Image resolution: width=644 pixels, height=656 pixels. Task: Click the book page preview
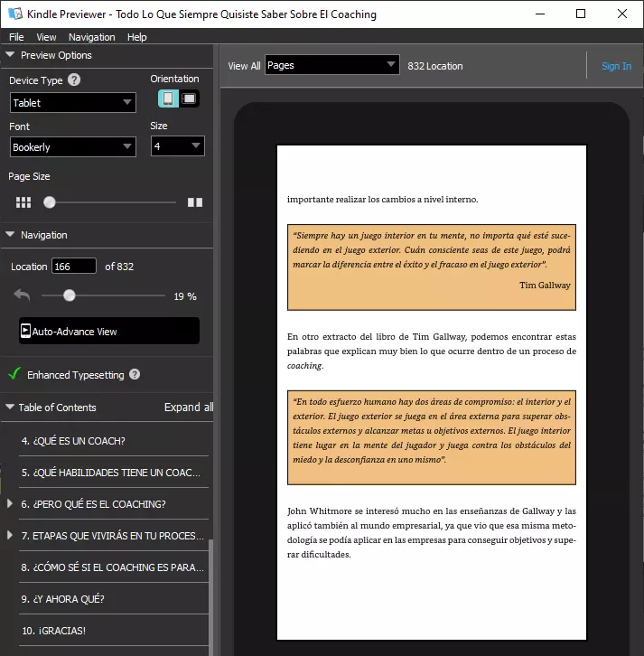click(432, 392)
